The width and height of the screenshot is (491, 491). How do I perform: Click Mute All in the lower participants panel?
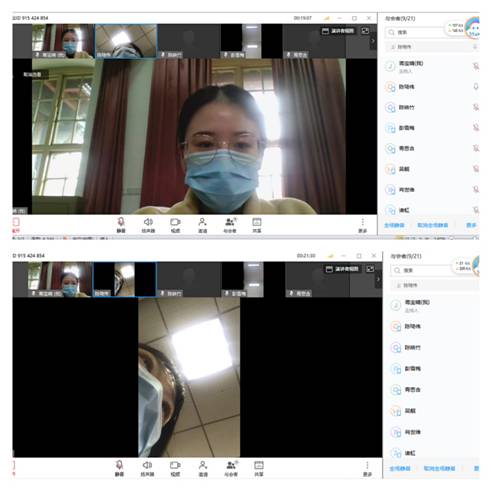pos(400,469)
